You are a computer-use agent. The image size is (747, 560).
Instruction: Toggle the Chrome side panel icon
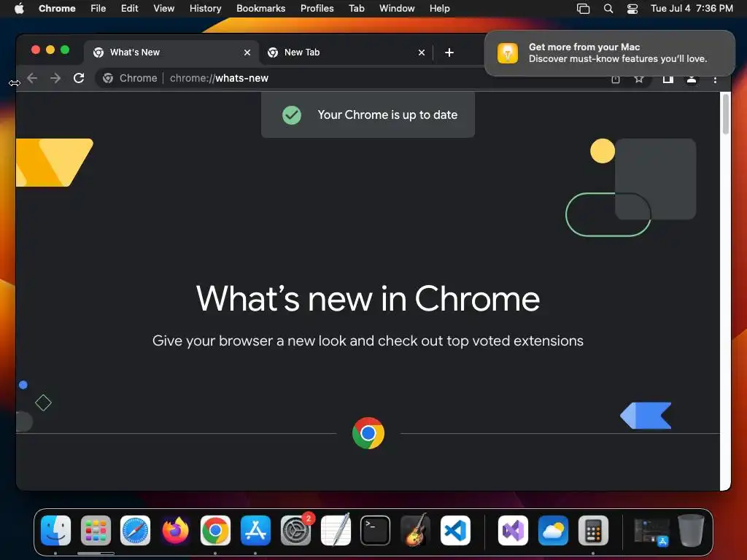668,79
